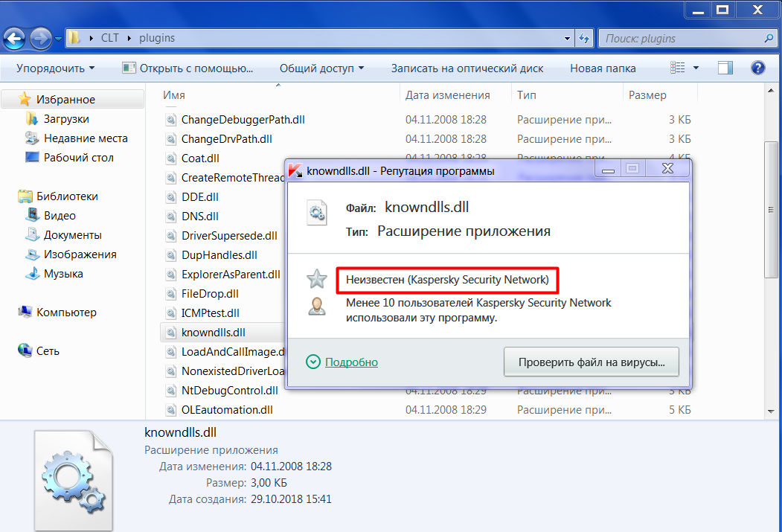Open the Видео library

[x=60, y=216]
